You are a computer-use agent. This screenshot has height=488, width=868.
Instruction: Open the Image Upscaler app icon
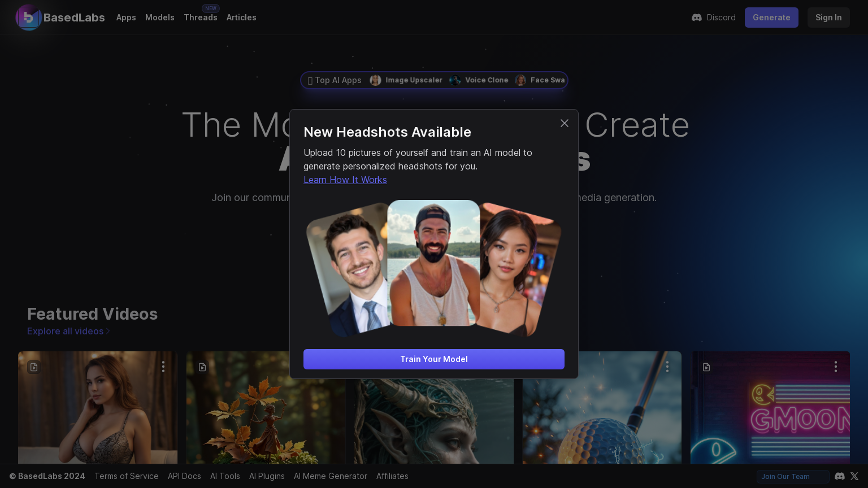[375, 80]
